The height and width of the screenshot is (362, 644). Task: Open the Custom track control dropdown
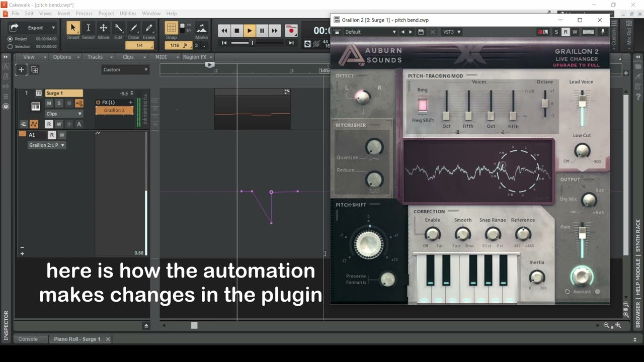[x=125, y=70]
